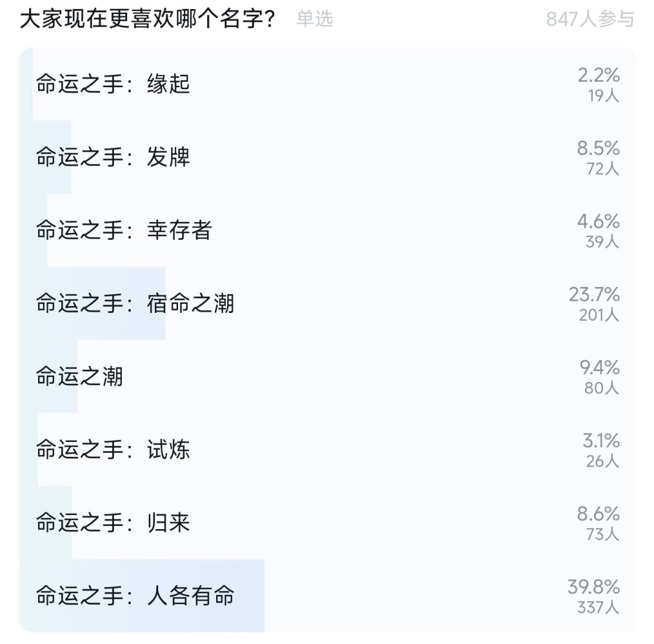The image size is (654, 644).
Task: Click the 2.2% result percentage
Action: [x=598, y=75]
